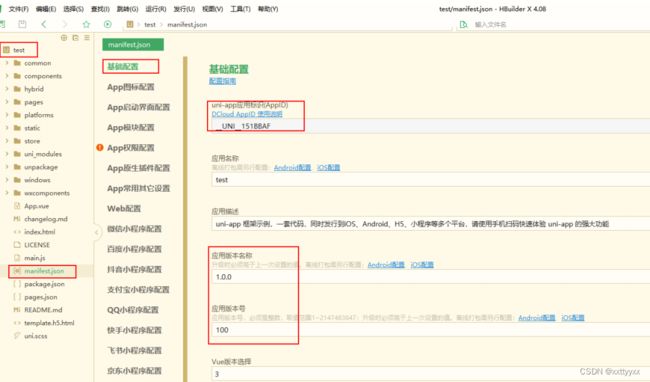Expand the hybrid folder

pyautogui.click(x=7, y=89)
